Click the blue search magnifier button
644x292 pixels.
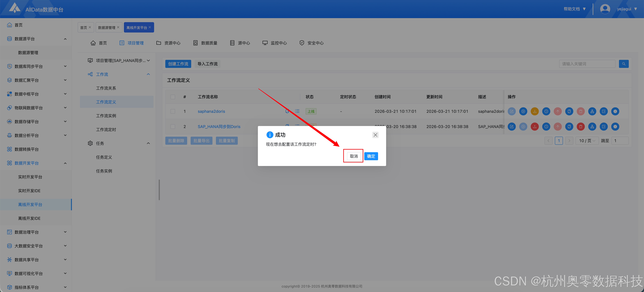623,64
